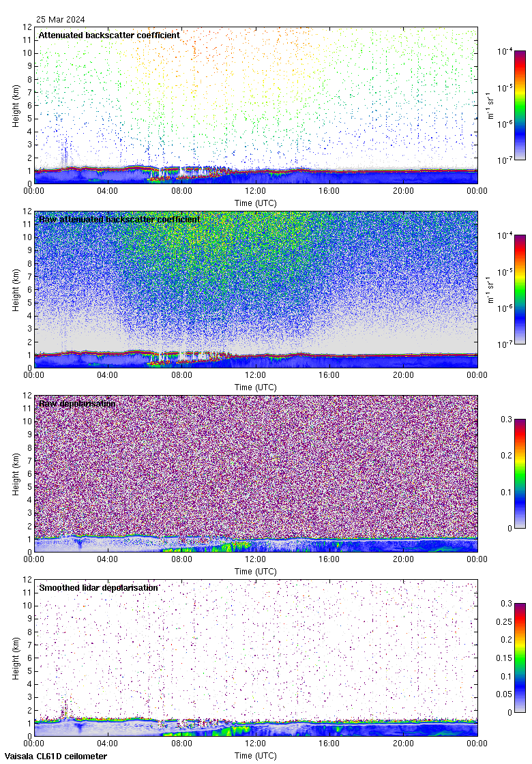The image size is (532, 764).
Task: Click the 20:00 tick under the smoothed depolarisation plot
Action: [403, 744]
